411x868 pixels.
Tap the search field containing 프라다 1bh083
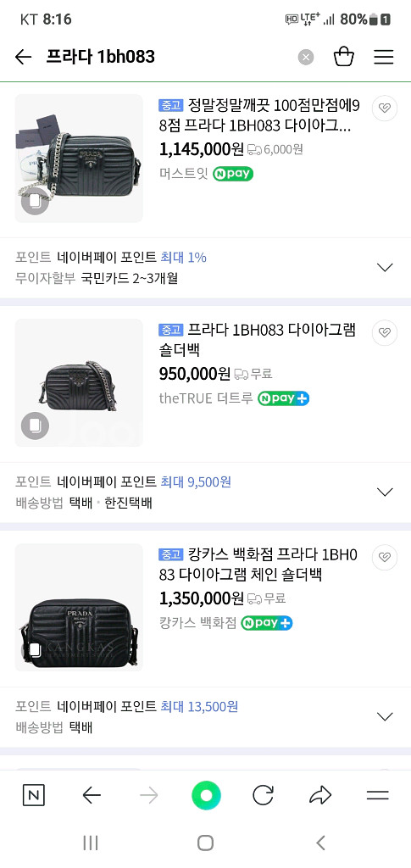coord(168,57)
